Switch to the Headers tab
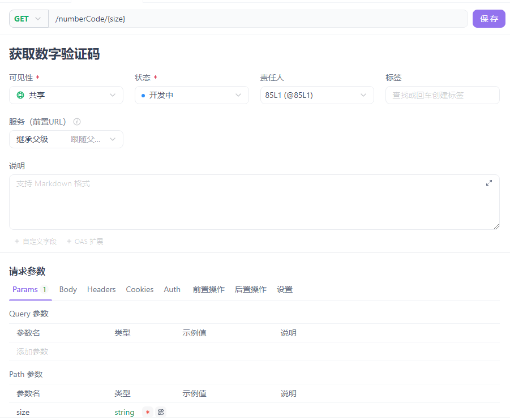Viewport: 510px width, 420px height. [x=101, y=289]
